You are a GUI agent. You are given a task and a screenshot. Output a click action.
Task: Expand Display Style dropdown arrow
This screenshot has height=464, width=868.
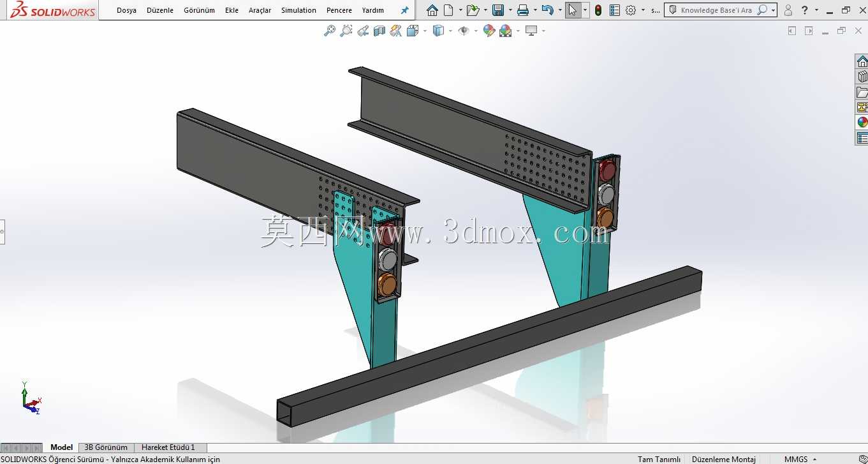[450, 31]
